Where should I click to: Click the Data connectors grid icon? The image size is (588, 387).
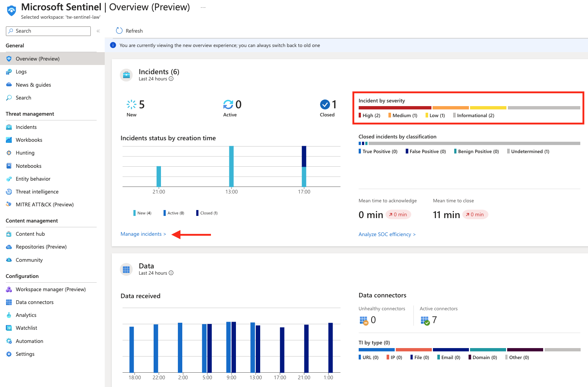click(9, 302)
